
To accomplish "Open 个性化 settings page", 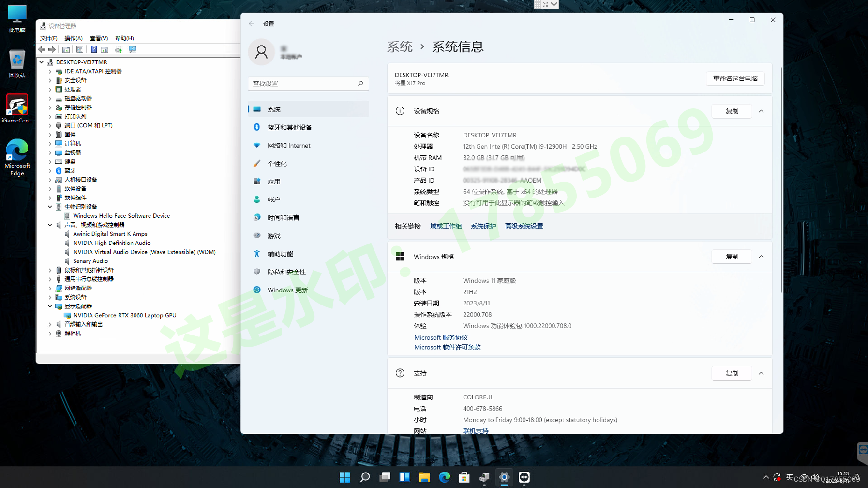I will [x=308, y=164].
